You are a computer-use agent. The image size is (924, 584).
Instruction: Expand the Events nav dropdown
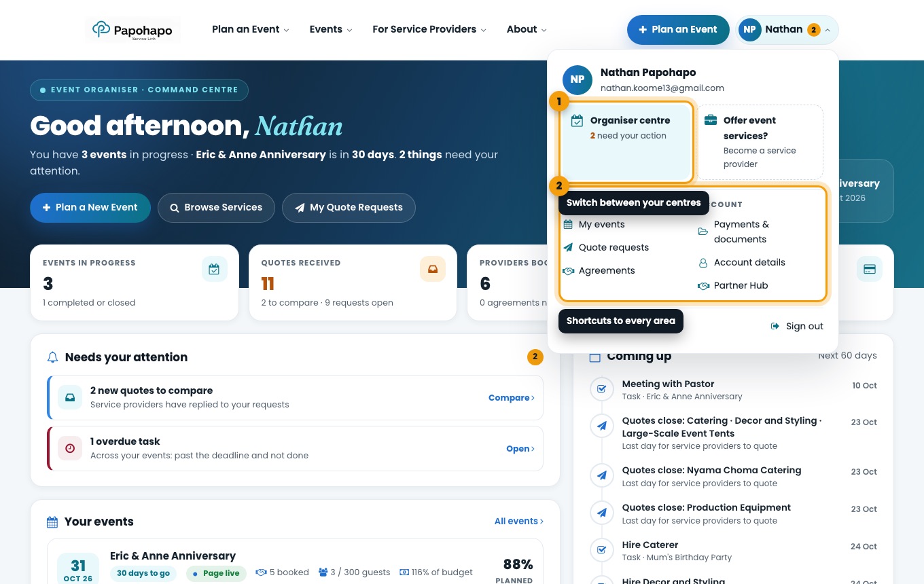pyautogui.click(x=331, y=29)
